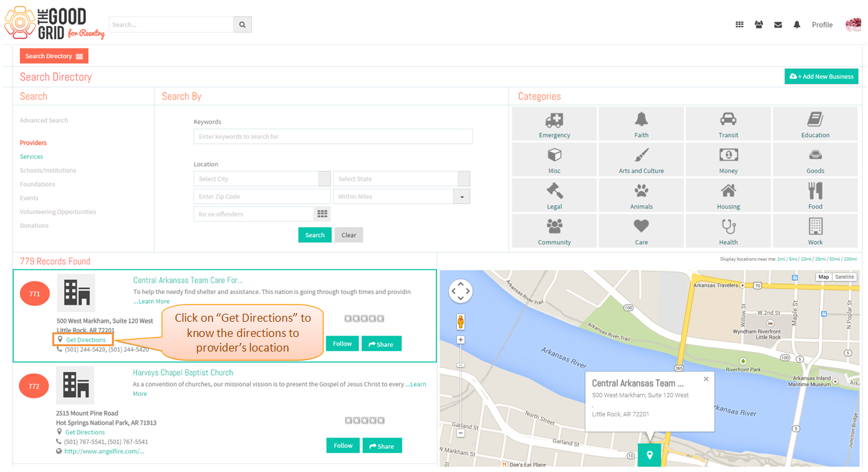The image size is (868, 472).
Task: Click the green Search button
Action: [314, 235]
